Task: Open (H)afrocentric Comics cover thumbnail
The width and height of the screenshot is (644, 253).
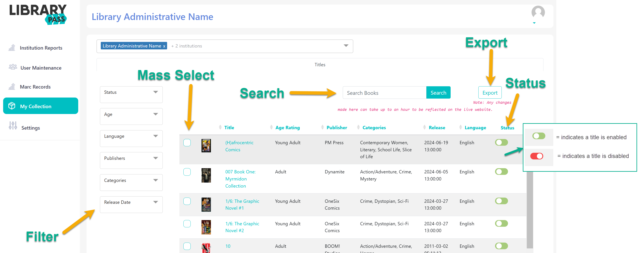Action: click(206, 146)
